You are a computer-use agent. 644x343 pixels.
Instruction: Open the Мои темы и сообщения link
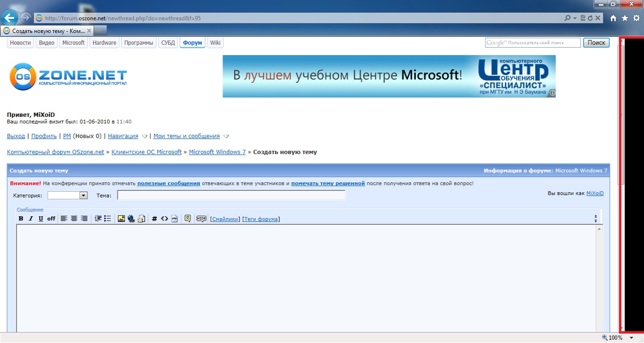tap(187, 136)
